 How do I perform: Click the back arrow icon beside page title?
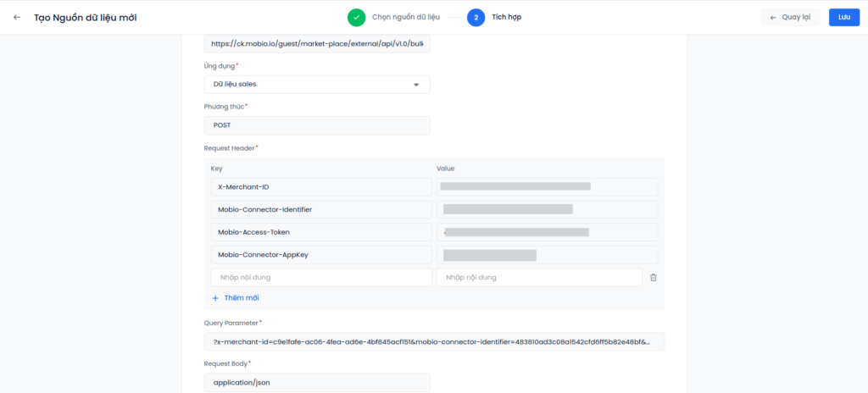coord(17,18)
